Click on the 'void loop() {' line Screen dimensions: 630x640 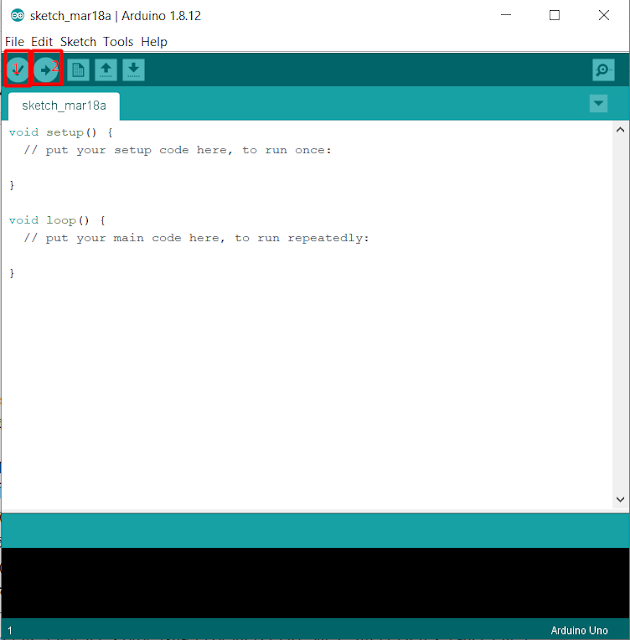(x=57, y=220)
